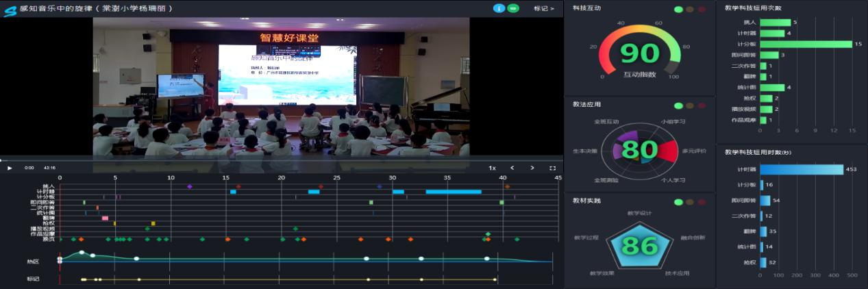This screenshot has width=868, height=289.
Task: Click the purple 挑人 diamond marker on timeline
Action: point(190,186)
